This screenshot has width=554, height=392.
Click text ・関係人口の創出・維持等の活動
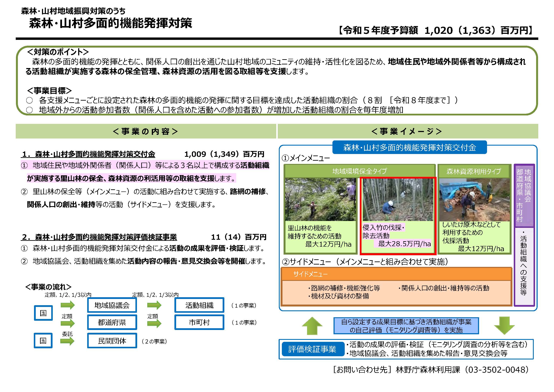(444, 288)
